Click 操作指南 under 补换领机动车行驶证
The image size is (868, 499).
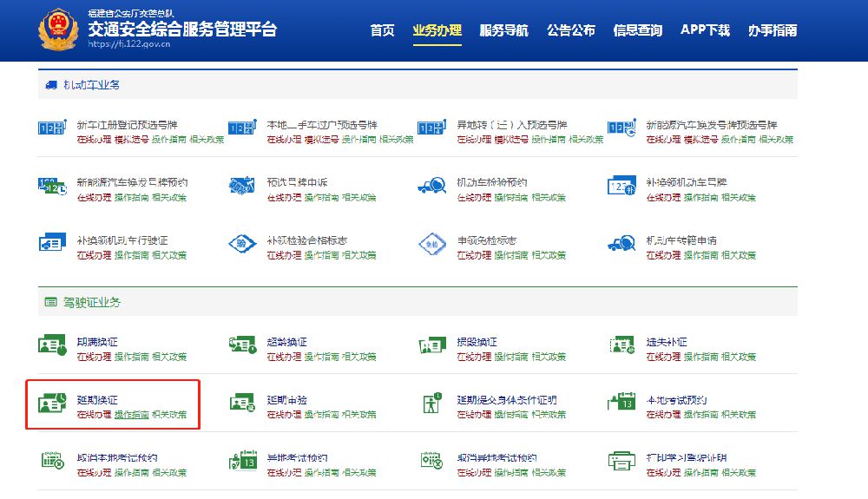coord(132,255)
